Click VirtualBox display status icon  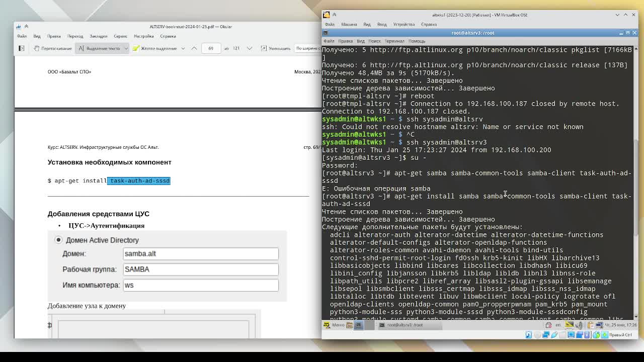(571, 335)
